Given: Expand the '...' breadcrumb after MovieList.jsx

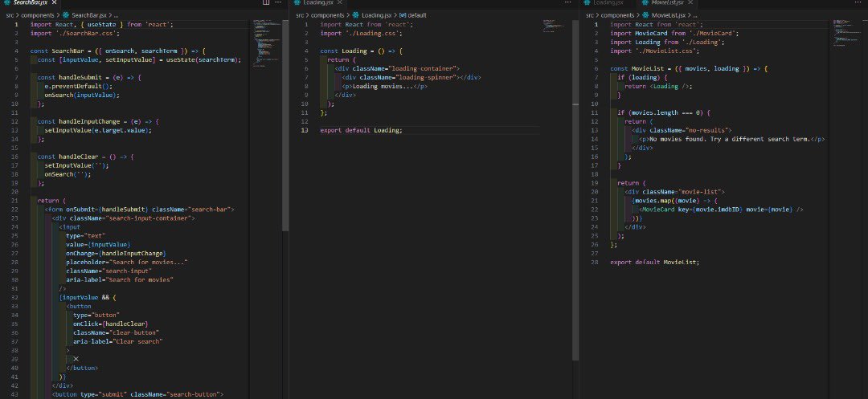Looking at the screenshot, I should pyautogui.click(x=694, y=15).
